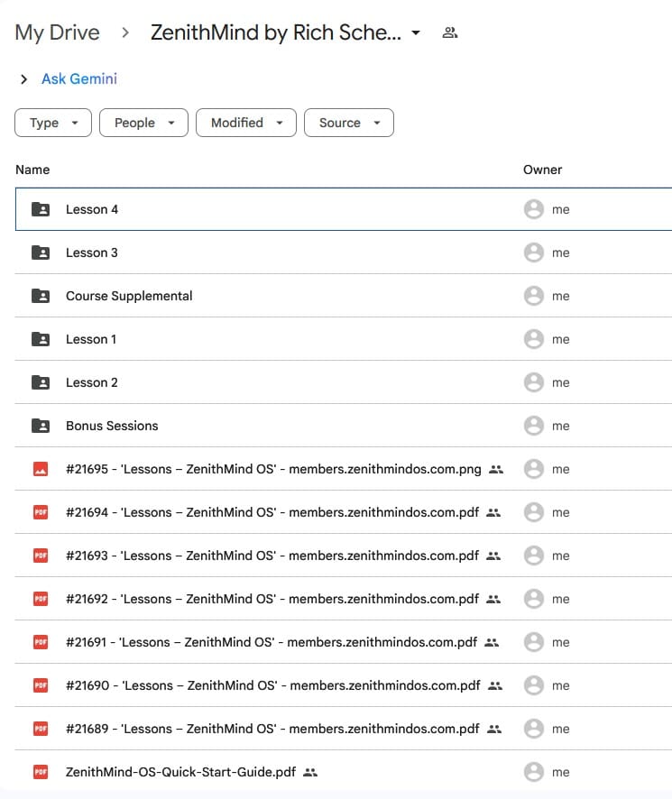
Task: Go to My Drive breadcrumb
Action: pyautogui.click(x=57, y=33)
